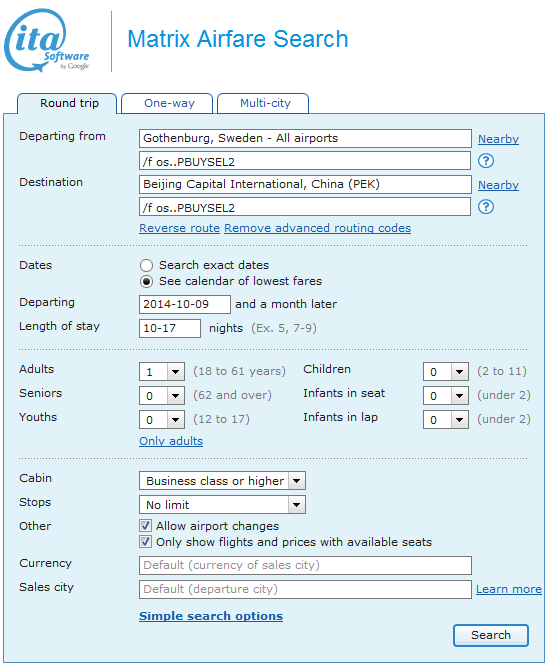Click the ITA Software logo

47,41
